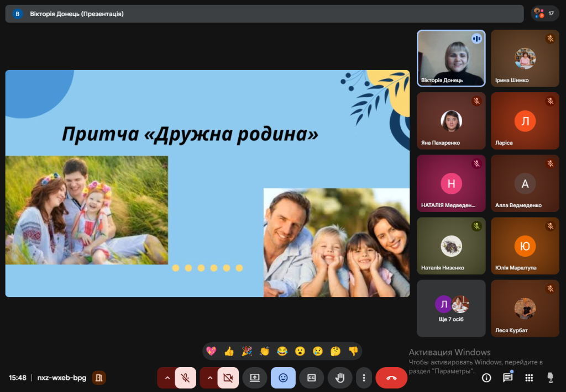
Task: Turn on the camera
Action: click(228, 378)
